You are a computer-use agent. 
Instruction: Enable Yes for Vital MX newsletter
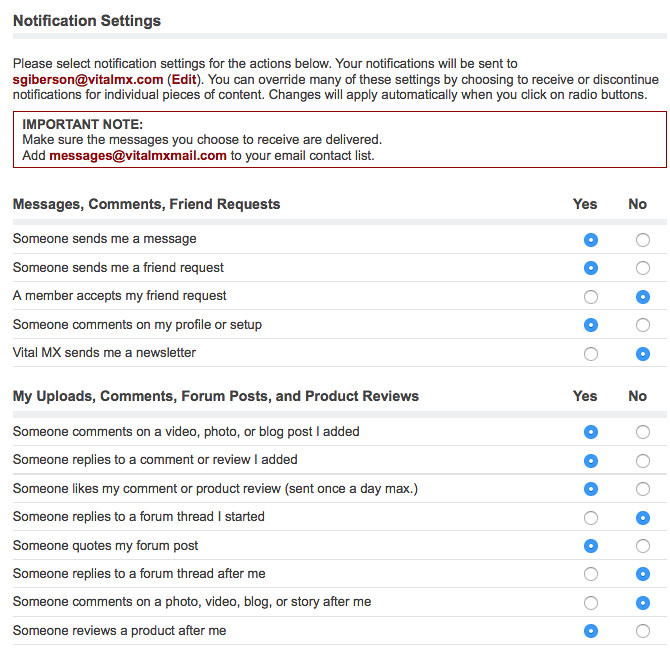click(591, 354)
